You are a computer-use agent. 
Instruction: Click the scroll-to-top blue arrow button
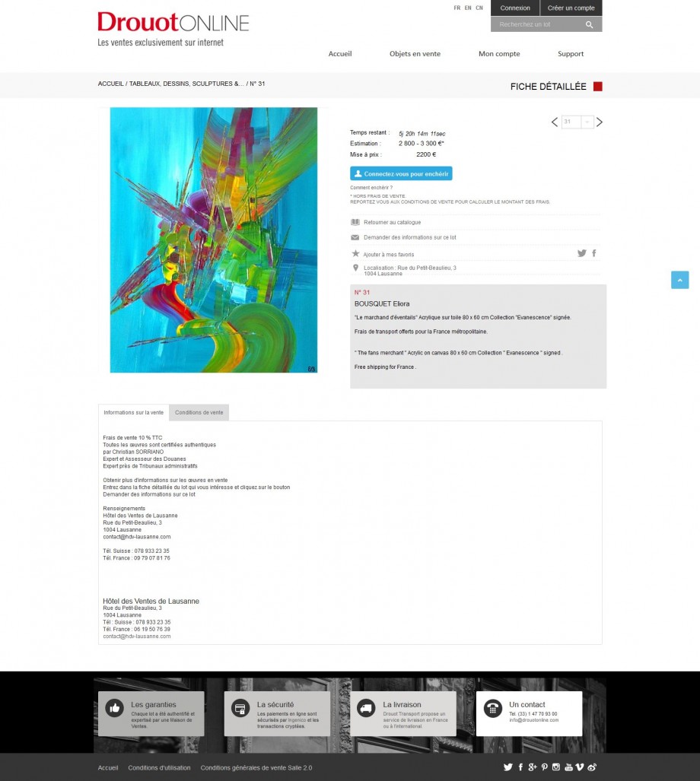pos(679,280)
